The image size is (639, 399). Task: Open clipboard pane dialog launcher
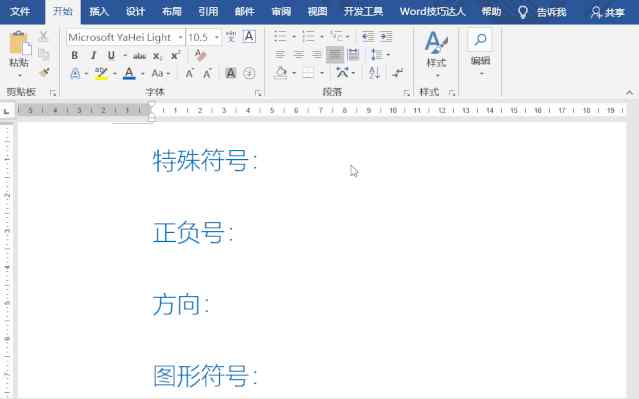(53, 93)
